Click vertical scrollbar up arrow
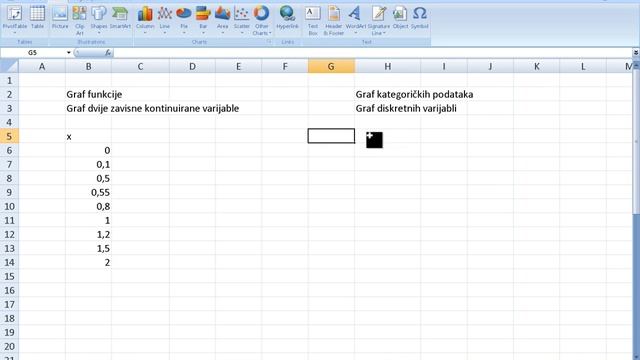 tap(636, 65)
